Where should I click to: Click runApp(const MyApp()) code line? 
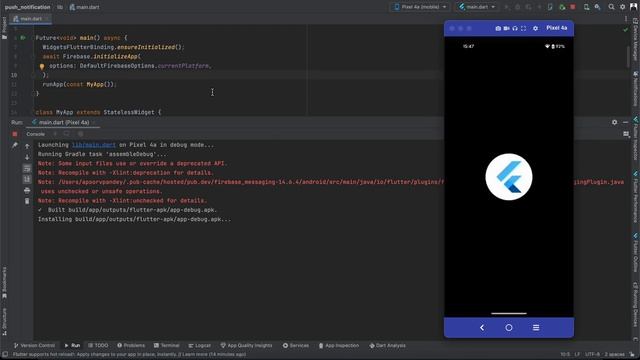tap(80, 84)
